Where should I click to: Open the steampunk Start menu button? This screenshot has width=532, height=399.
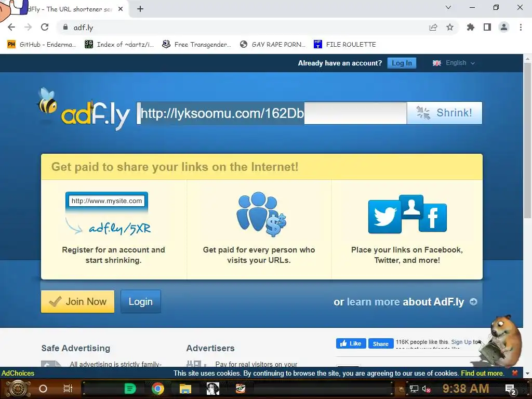coord(18,389)
